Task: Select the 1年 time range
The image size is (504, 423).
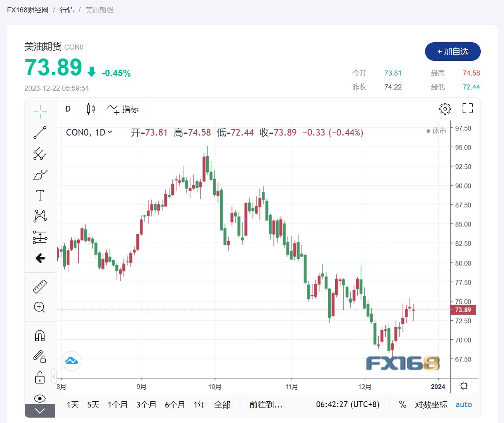Action: (x=200, y=405)
